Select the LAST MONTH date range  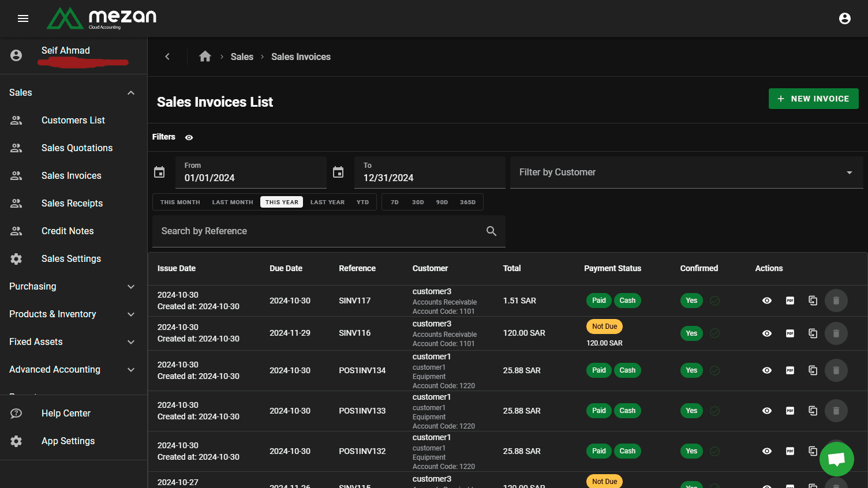tap(233, 202)
